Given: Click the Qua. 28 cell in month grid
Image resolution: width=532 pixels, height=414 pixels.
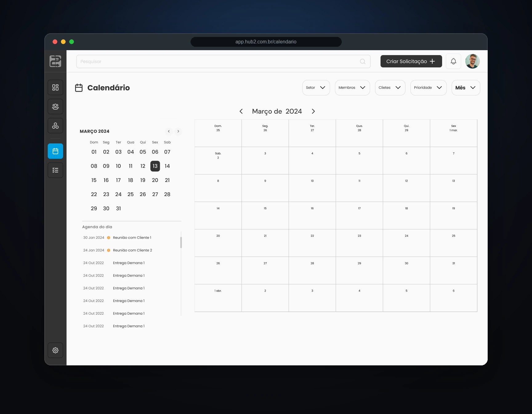Looking at the screenshot, I should (x=359, y=133).
